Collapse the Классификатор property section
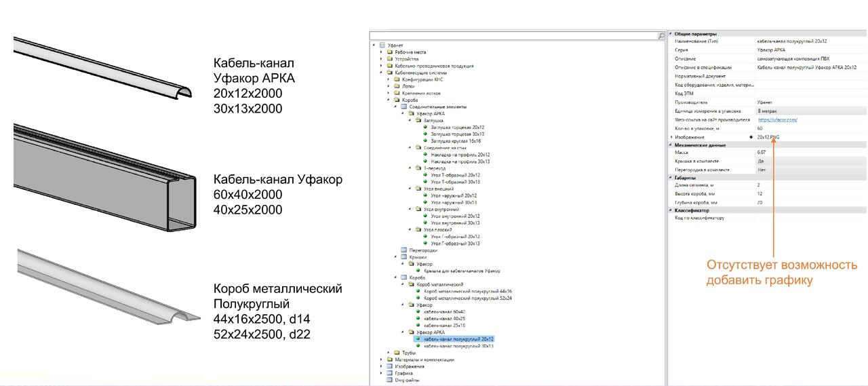This screenshot has height=386, width=868. tap(671, 210)
